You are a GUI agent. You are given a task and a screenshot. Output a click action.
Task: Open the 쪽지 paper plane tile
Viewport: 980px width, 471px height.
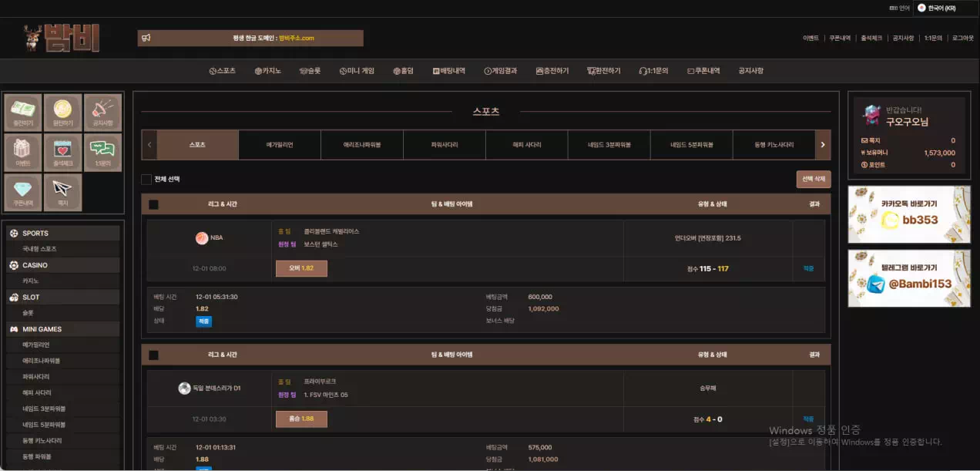[x=63, y=193]
